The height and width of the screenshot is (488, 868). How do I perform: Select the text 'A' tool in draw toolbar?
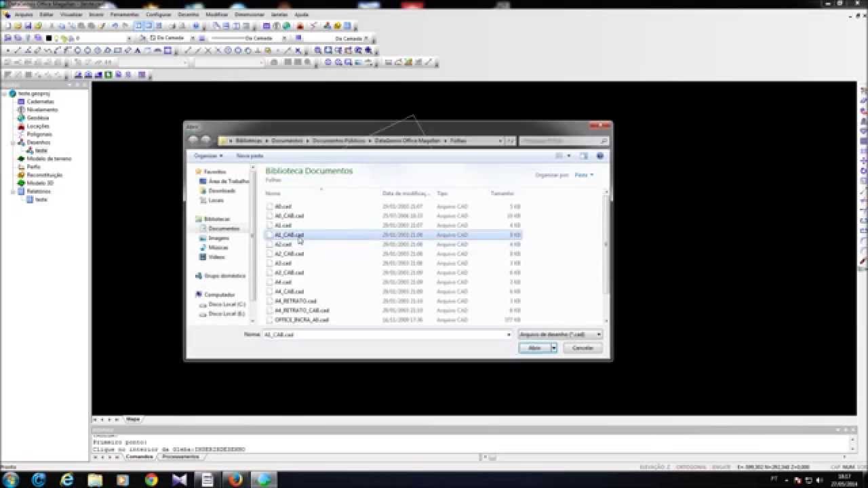[x=138, y=50]
